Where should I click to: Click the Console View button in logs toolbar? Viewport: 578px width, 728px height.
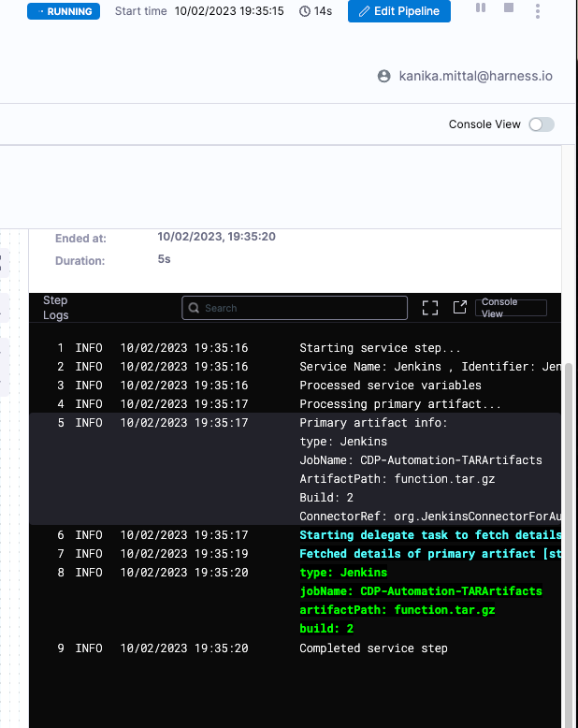[511, 308]
